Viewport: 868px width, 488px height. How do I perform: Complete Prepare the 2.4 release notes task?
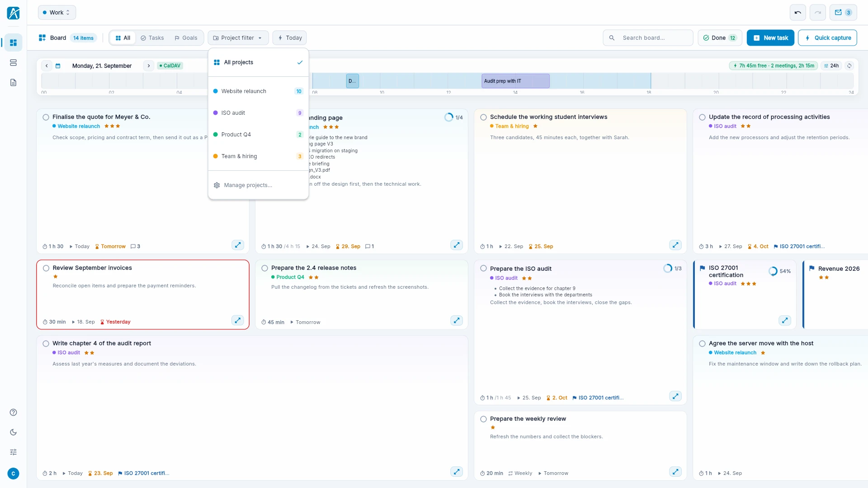click(264, 268)
